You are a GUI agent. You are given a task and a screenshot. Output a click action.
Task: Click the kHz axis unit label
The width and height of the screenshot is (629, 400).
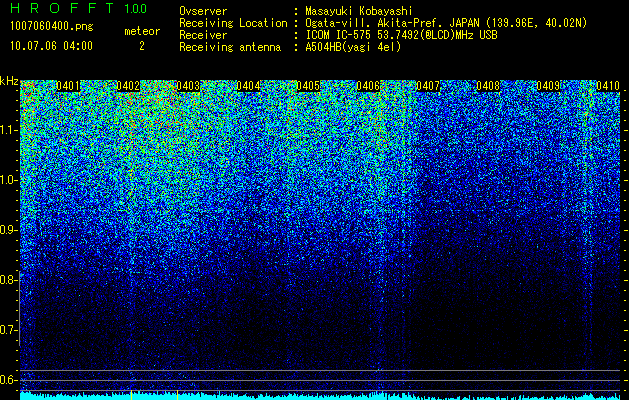coord(9,81)
